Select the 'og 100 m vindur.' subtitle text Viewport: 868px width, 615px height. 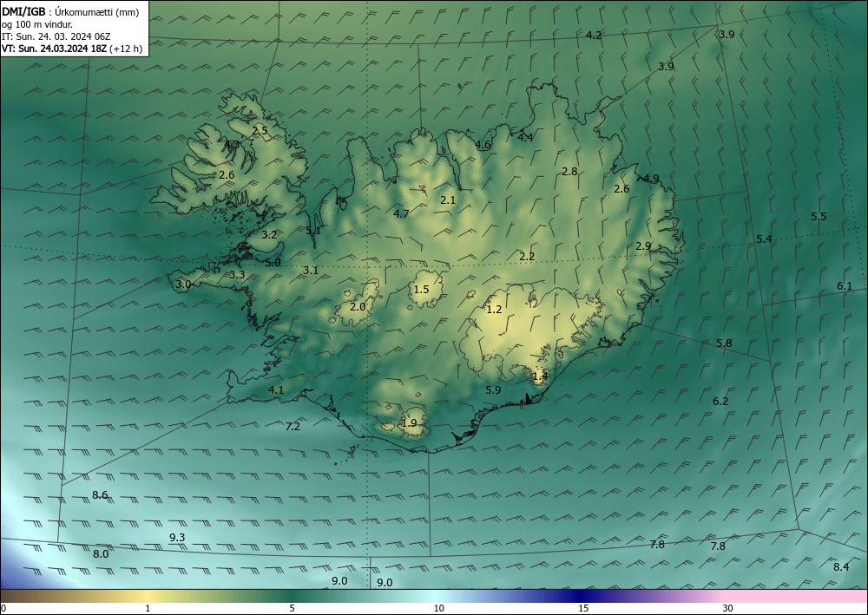(37, 24)
